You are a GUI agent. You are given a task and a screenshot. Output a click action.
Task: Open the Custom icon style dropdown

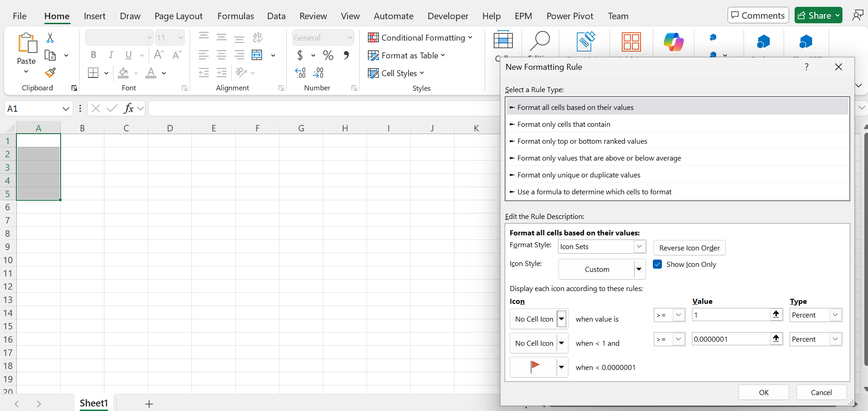point(639,269)
